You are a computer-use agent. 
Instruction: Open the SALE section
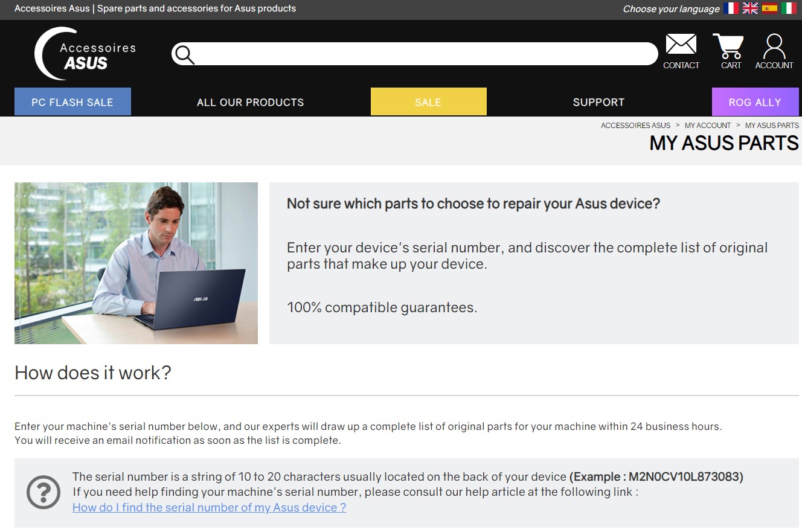coord(428,101)
